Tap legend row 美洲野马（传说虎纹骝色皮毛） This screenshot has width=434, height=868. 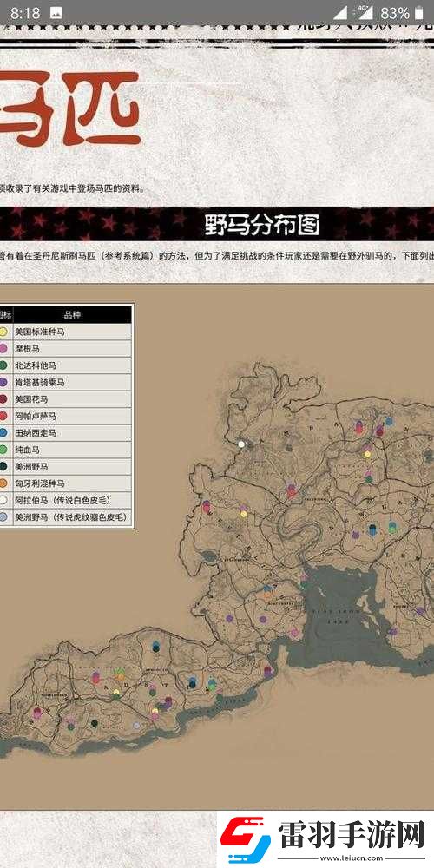[66, 517]
